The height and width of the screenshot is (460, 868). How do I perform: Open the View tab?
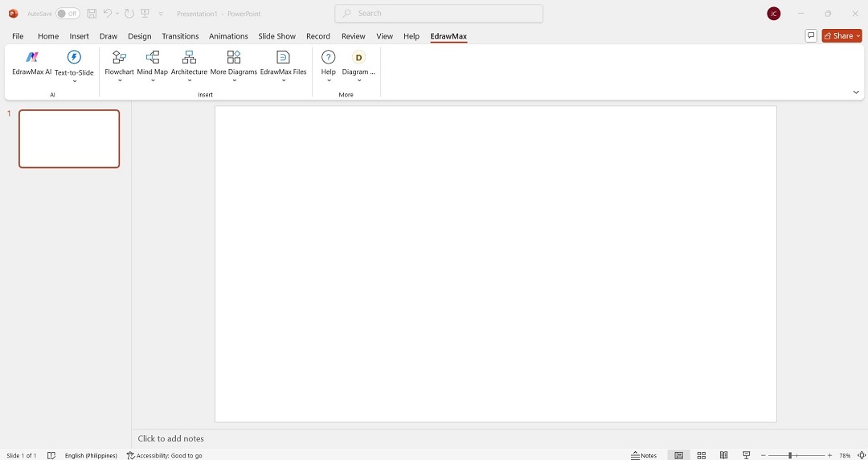[385, 36]
